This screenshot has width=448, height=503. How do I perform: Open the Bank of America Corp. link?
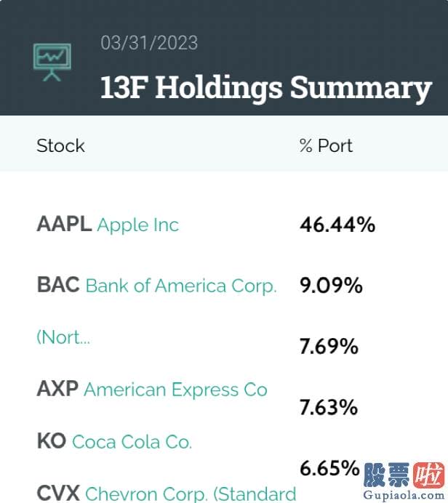181,286
